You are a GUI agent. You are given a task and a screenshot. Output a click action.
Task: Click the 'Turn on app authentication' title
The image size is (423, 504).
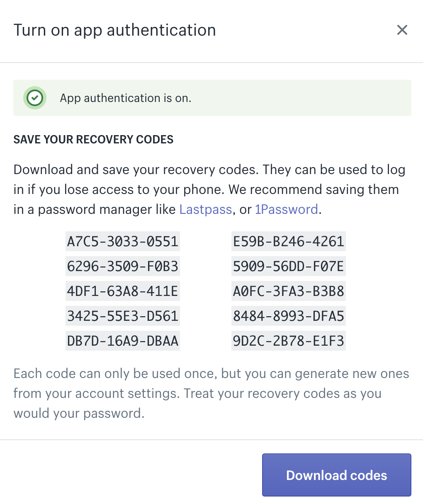click(x=114, y=30)
